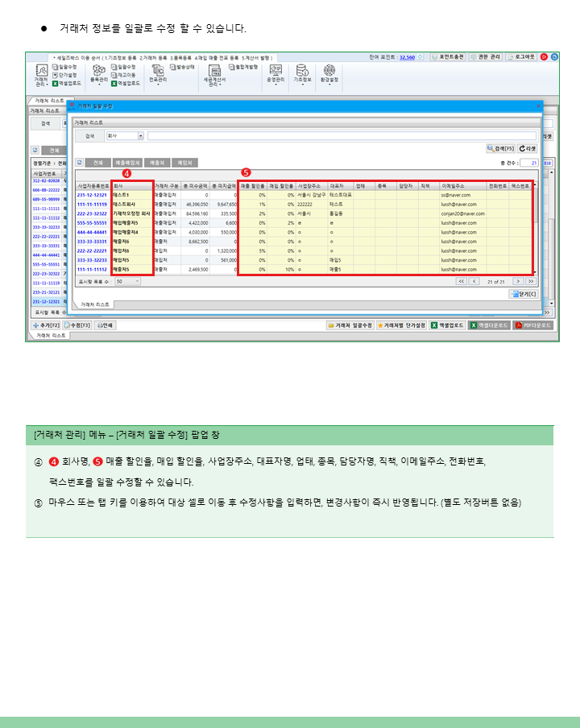Screen dimensions: 580x728
Task: Click the red round icon beside 로그아웃
Action: coord(545,56)
